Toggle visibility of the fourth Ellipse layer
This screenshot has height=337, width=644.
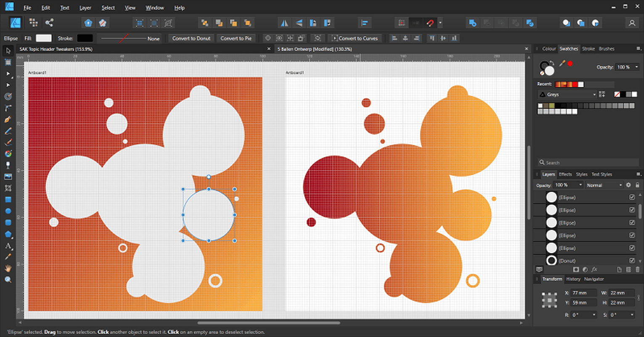[x=632, y=235]
